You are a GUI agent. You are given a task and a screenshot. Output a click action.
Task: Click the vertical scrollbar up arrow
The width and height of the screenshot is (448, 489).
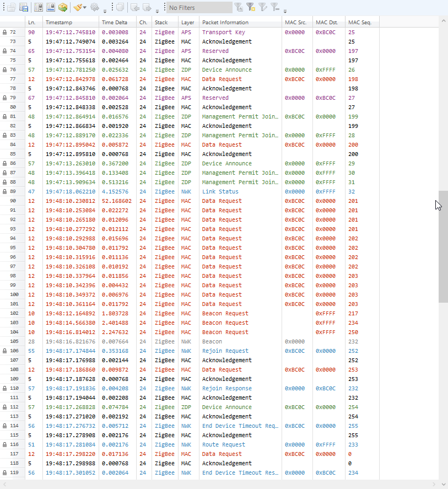tap(444, 21)
